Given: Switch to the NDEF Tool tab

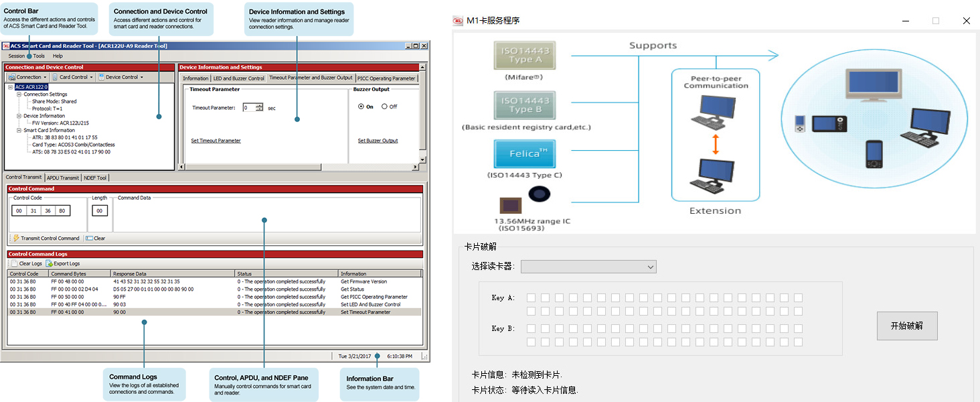Looking at the screenshot, I should [95, 178].
